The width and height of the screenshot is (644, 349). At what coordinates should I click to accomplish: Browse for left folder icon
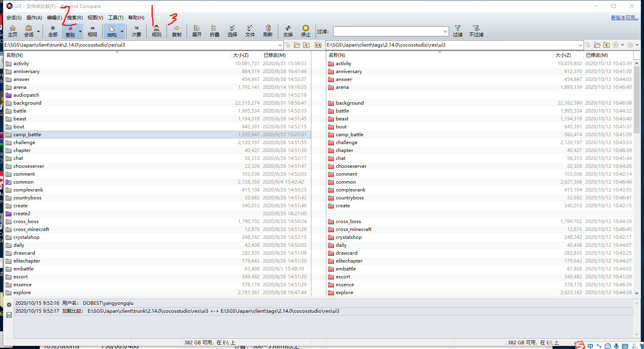point(297,45)
